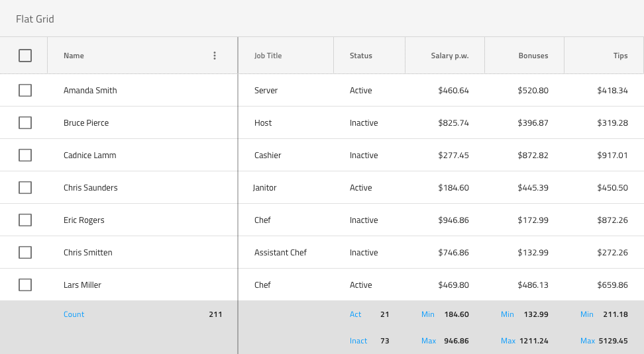This screenshot has height=354, width=644.
Task: Click the $946.86 salary cell for Eric Rogers
Action: point(453,220)
